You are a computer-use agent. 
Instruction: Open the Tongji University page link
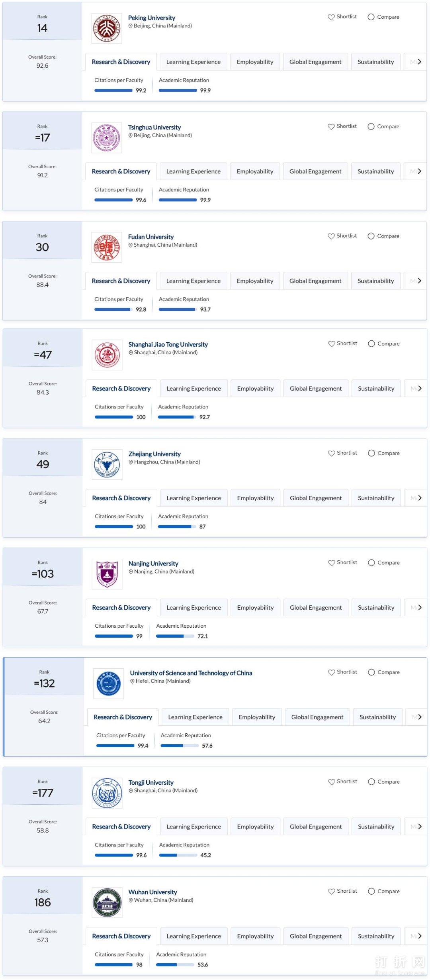coord(150,782)
